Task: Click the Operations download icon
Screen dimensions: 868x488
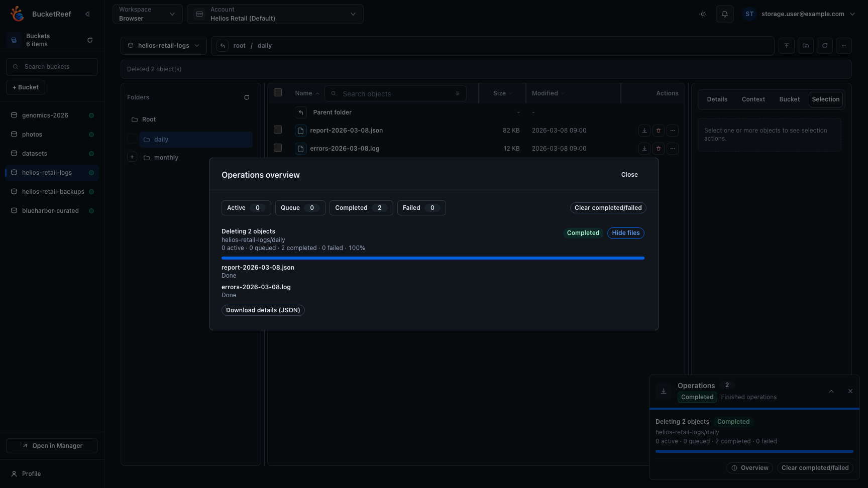Action: click(x=664, y=391)
